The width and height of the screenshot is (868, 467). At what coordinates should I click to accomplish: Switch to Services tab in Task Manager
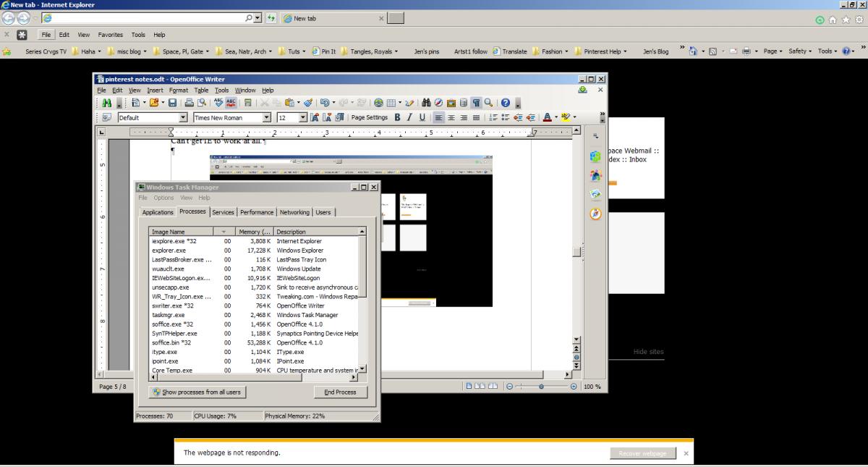(223, 212)
